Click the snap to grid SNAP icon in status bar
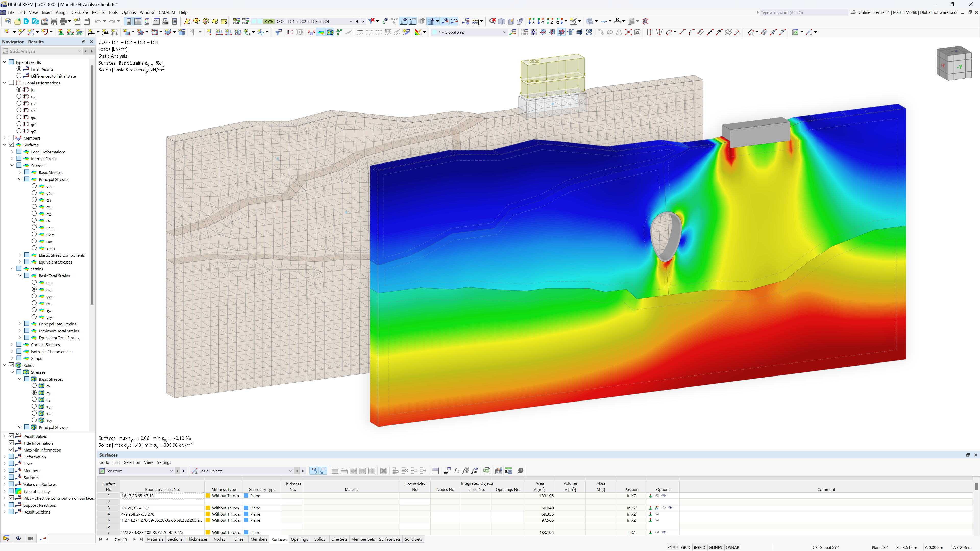The image size is (980, 551). pyautogui.click(x=673, y=546)
